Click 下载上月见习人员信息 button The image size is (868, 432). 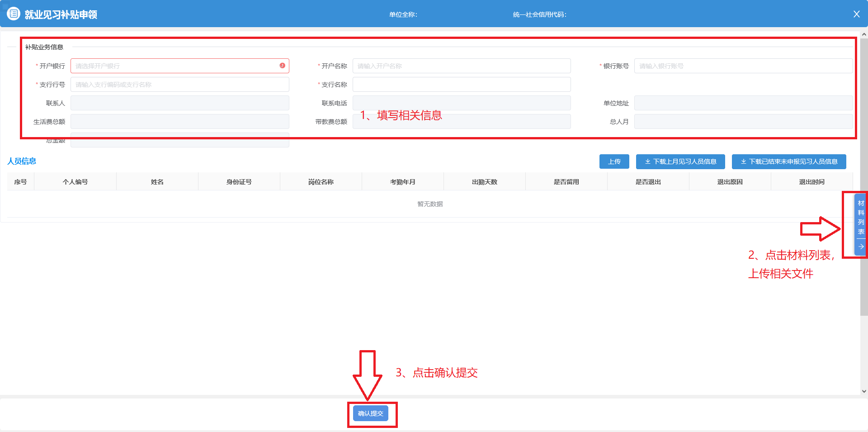[x=680, y=161]
